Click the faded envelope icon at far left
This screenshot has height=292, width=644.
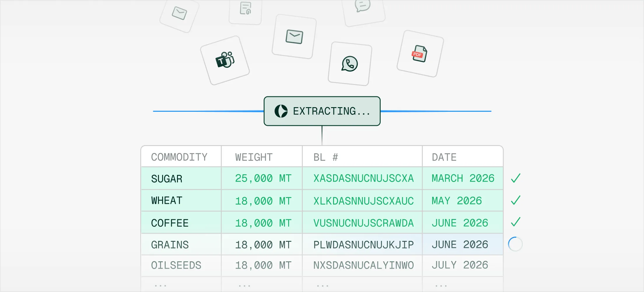pos(179,13)
